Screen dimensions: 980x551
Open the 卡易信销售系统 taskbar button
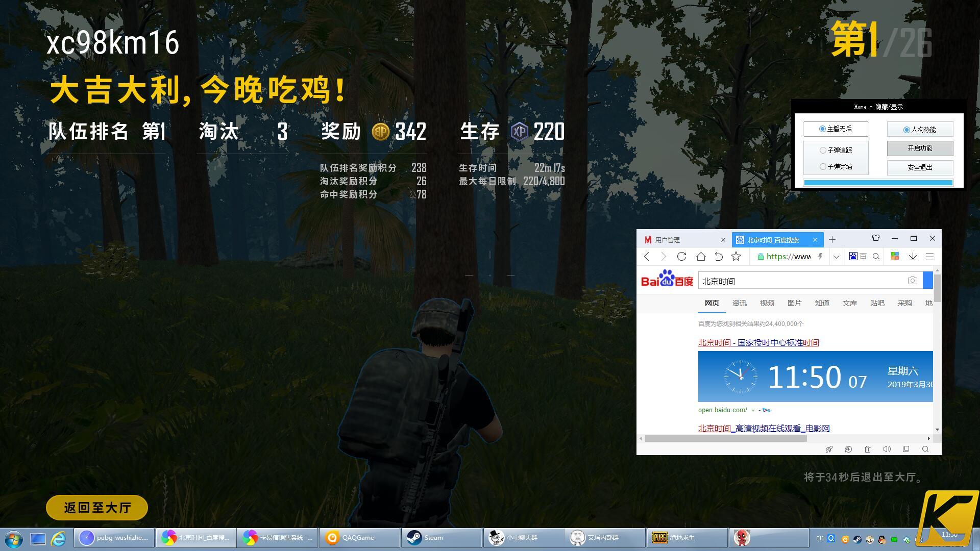tap(278, 538)
